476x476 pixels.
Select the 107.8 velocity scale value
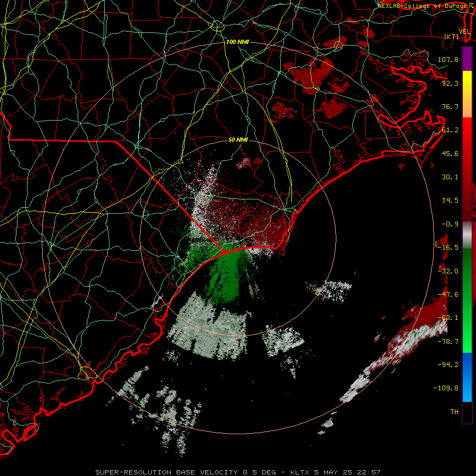[448, 59]
